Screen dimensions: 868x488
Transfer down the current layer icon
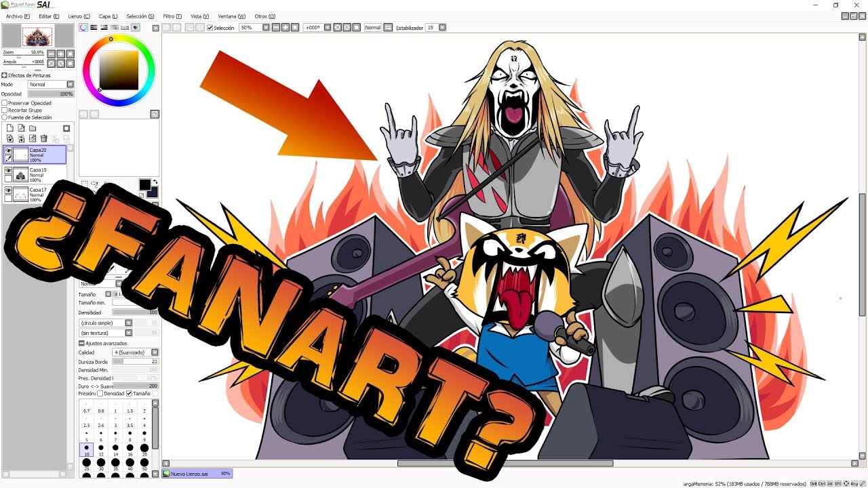click(x=9, y=138)
